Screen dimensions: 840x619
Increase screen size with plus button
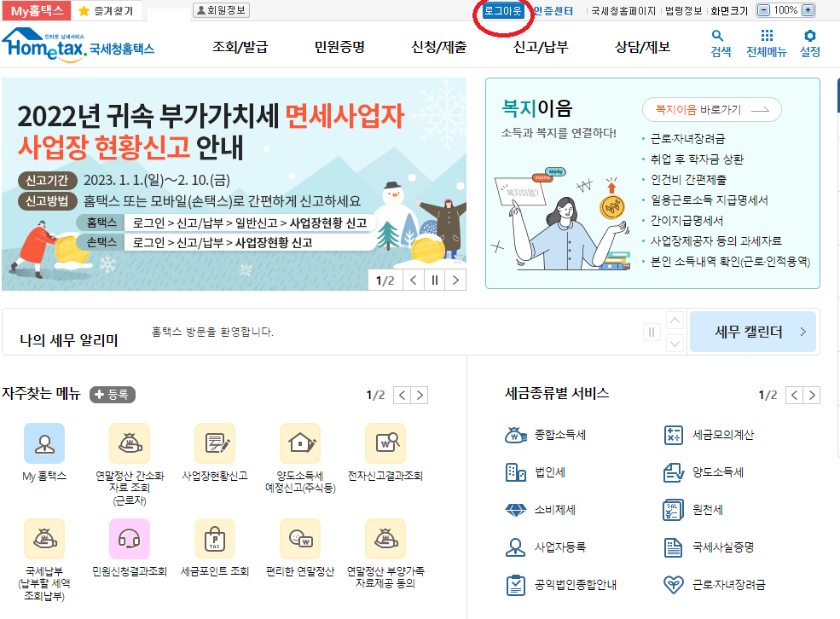(808, 10)
